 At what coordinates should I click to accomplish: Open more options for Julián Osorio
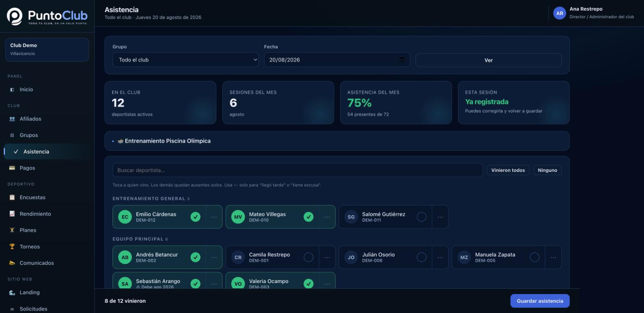pyautogui.click(x=440, y=257)
